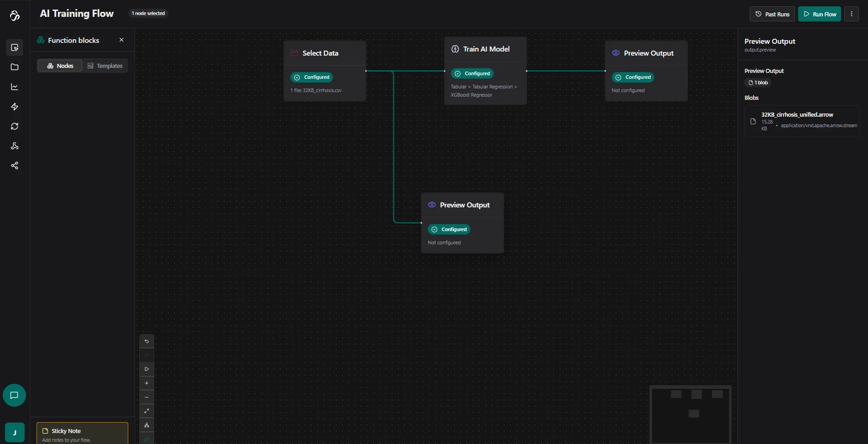This screenshot has width=868, height=444.
Task: Open Past Runs history
Action: pyautogui.click(x=772, y=14)
